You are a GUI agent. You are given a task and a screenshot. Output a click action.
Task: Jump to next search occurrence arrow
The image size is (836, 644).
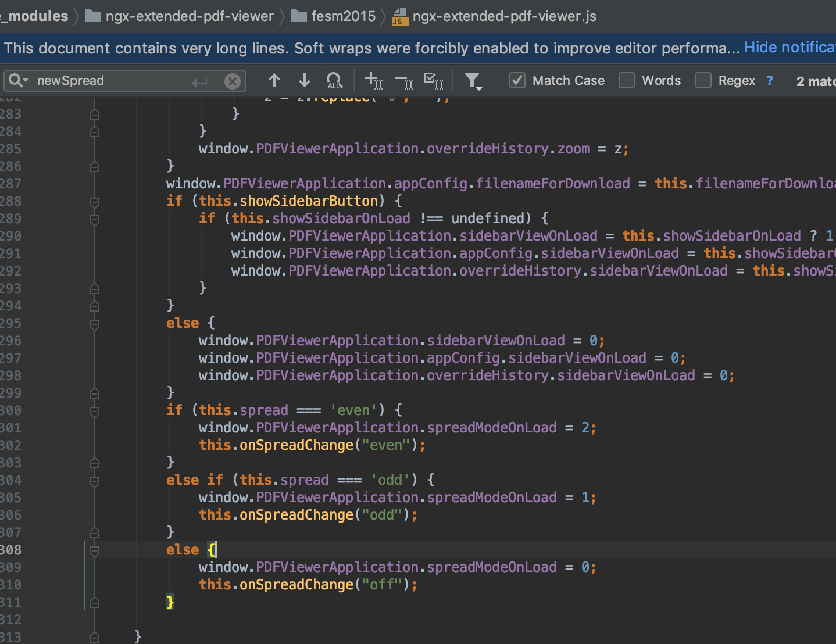(x=304, y=80)
